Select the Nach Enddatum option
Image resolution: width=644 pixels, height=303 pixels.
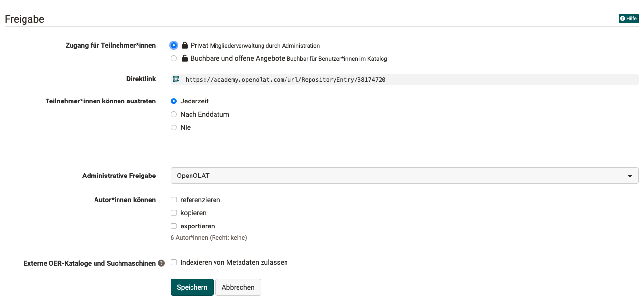click(174, 114)
